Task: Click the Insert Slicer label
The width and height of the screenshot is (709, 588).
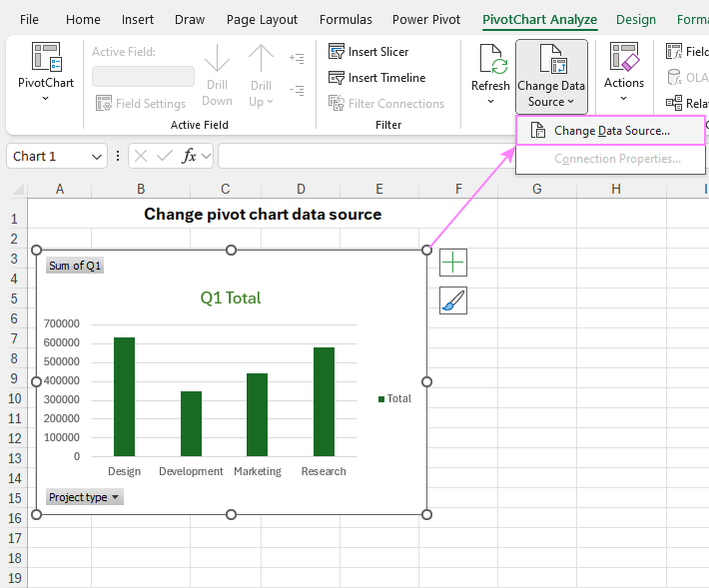Action: click(378, 52)
